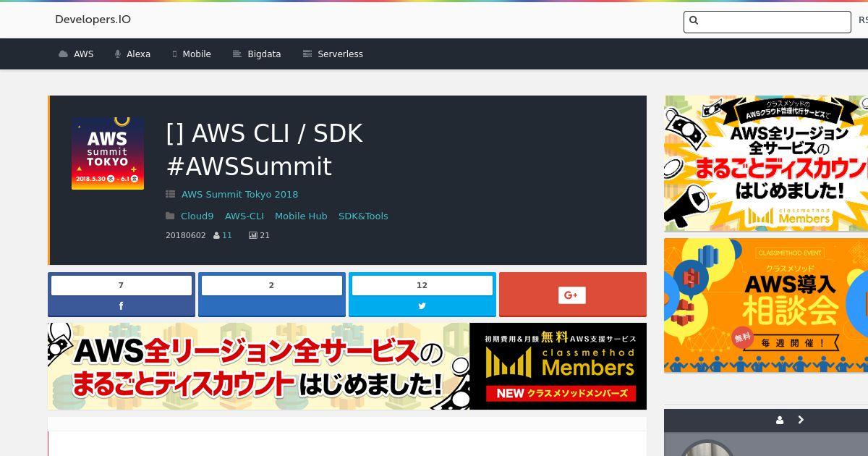Open the Cloud9 category link

[197, 216]
